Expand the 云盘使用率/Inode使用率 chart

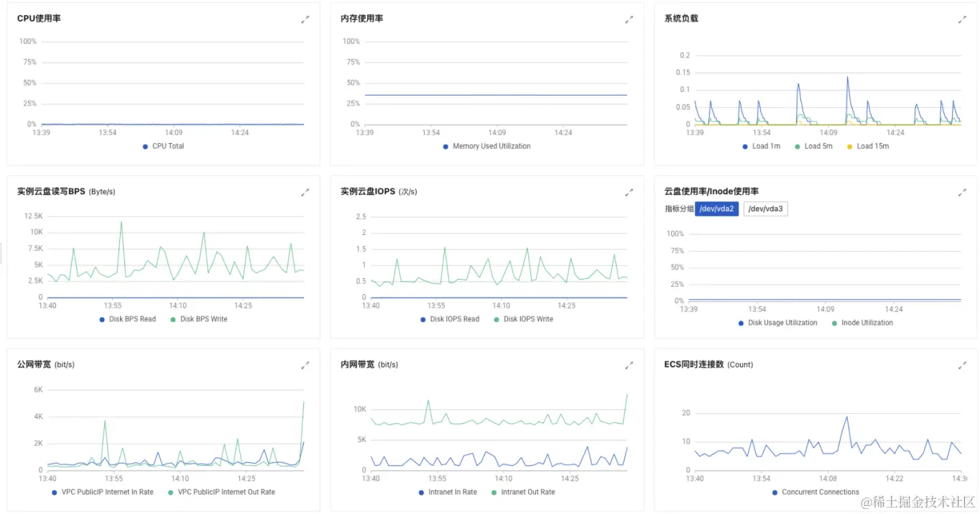[x=962, y=192]
